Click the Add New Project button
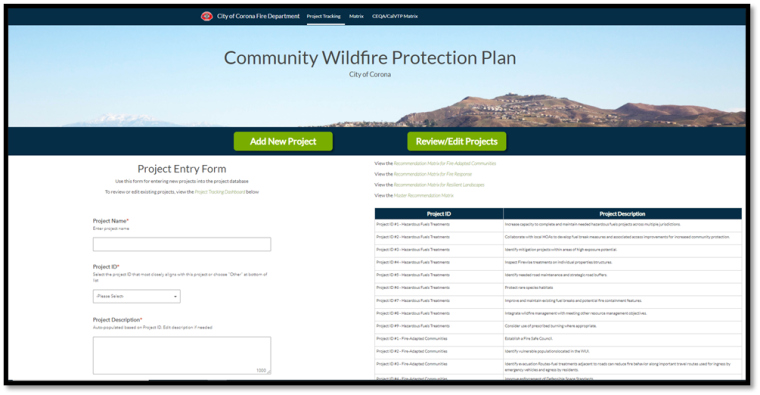 (x=283, y=142)
